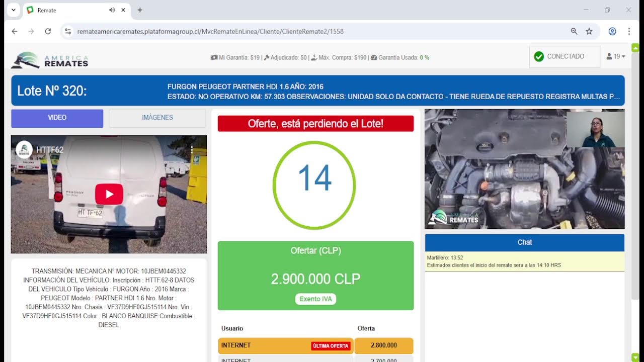Click the gauge icon beside Garantía Usada
644x362 pixels.
374,58
